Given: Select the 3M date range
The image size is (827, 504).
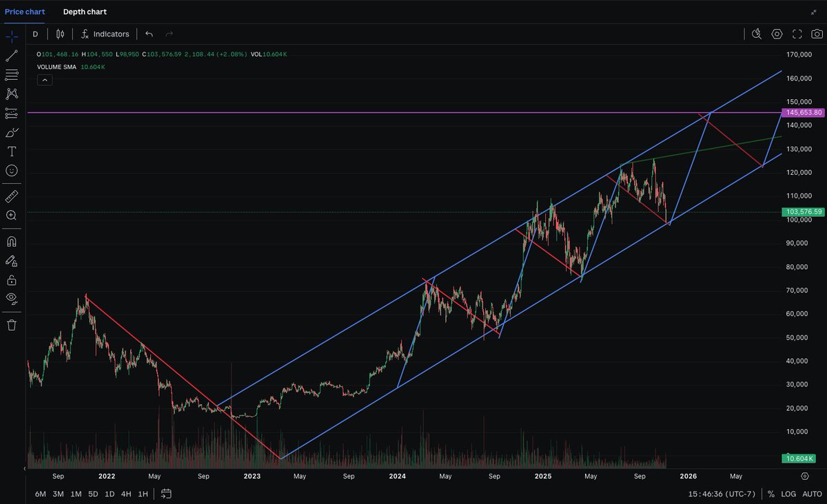Looking at the screenshot, I should click(x=58, y=494).
